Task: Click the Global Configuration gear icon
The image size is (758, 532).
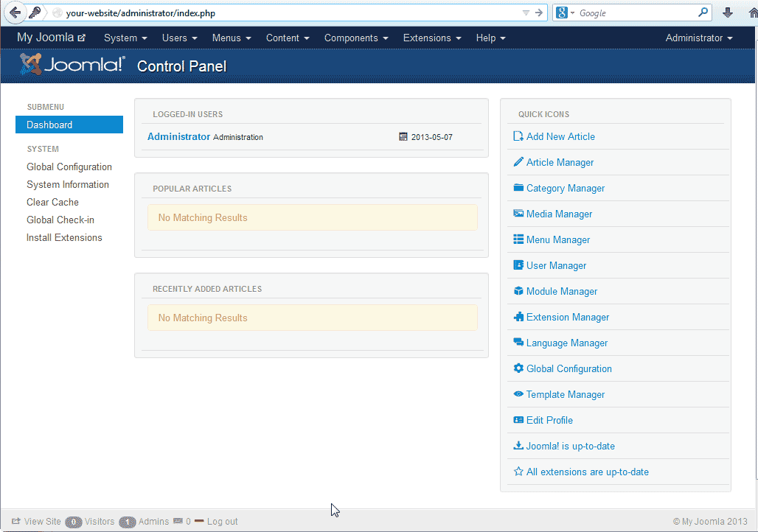Action: coord(518,368)
